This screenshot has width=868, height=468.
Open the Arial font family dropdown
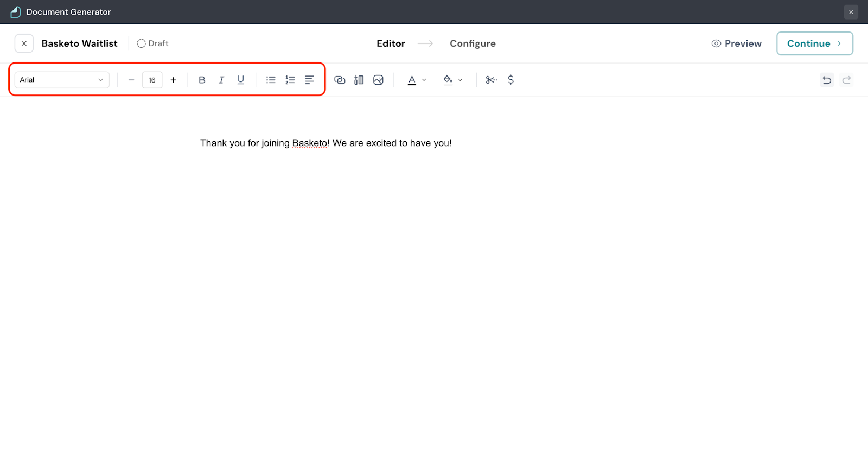tap(62, 80)
